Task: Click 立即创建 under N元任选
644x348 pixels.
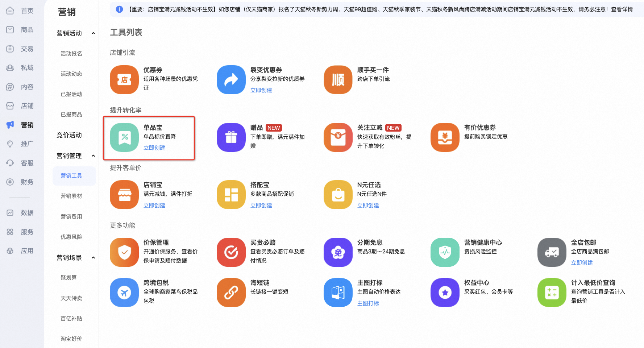Action: coord(368,206)
